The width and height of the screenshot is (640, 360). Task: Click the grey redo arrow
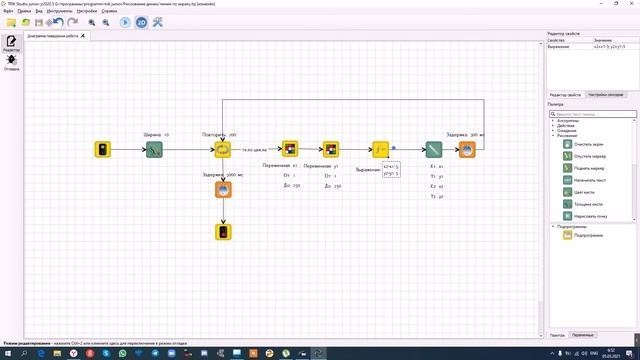click(73, 22)
